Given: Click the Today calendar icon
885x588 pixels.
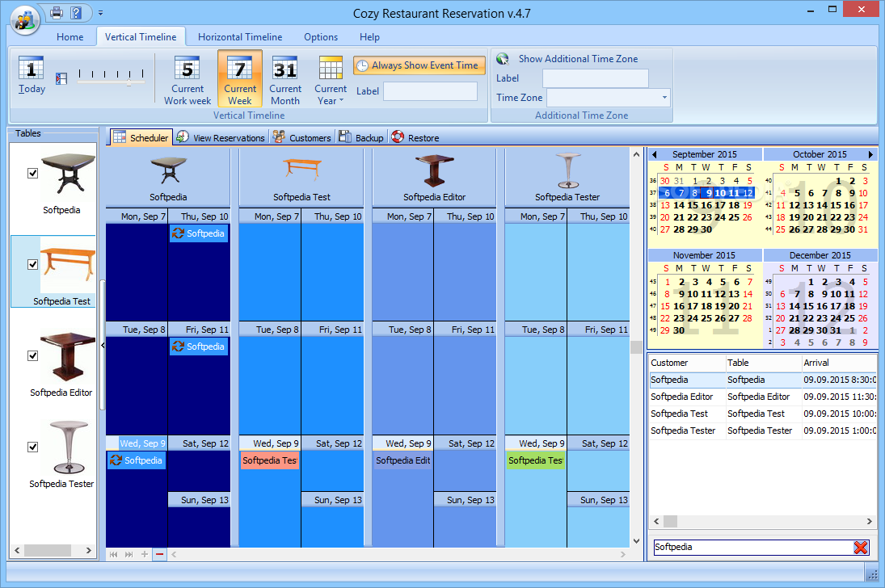Looking at the screenshot, I should tap(31, 74).
